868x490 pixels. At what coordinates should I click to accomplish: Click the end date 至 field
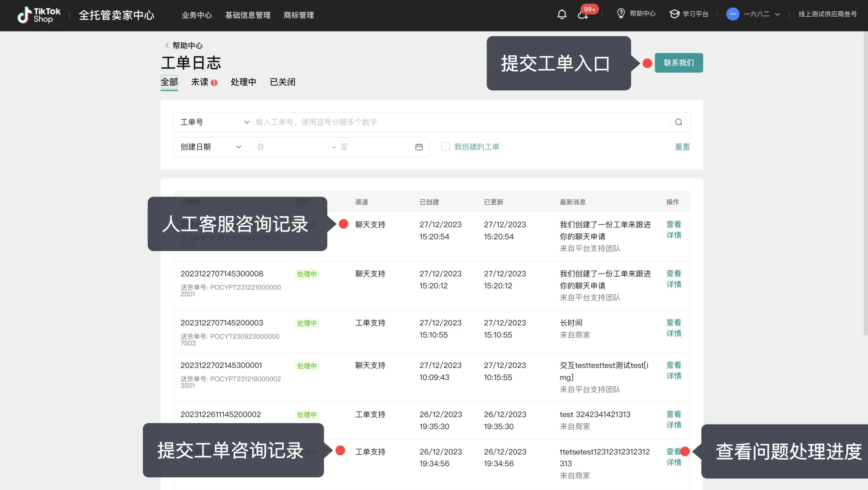375,147
